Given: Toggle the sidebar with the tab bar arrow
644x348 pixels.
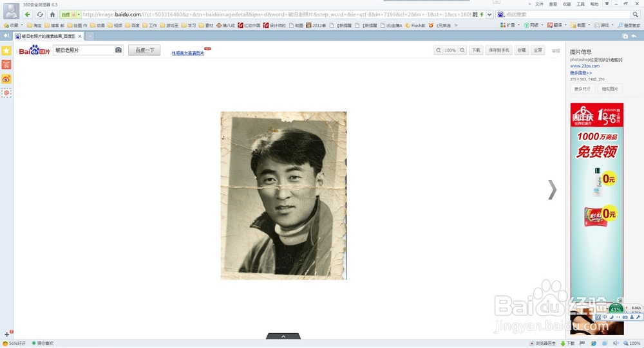Looking at the screenshot, I should (6, 36).
